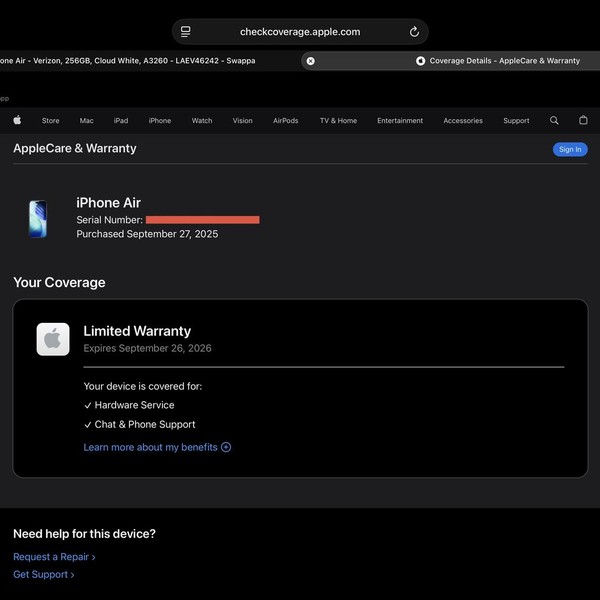600x600 pixels.
Task: Open the iPhone menu item
Action: 160,121
